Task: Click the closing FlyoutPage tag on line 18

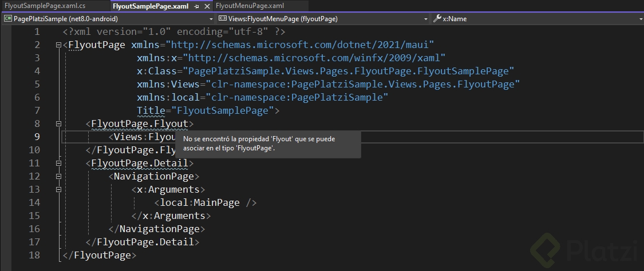Action: (100, 255)
